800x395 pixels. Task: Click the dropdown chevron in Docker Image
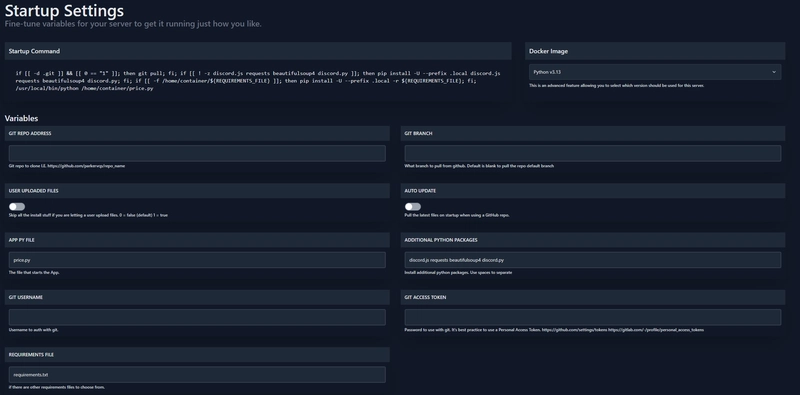pos(773,72)
